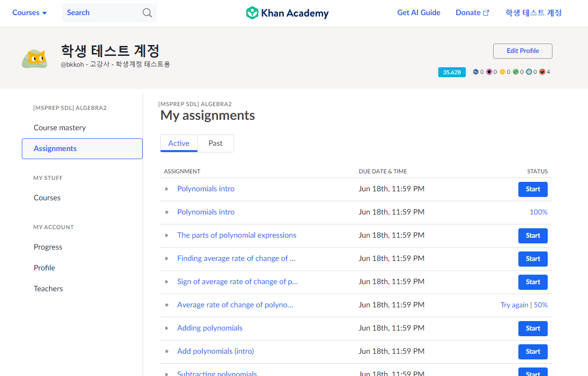Click the teal black hole badge icon

click(529, 72)
